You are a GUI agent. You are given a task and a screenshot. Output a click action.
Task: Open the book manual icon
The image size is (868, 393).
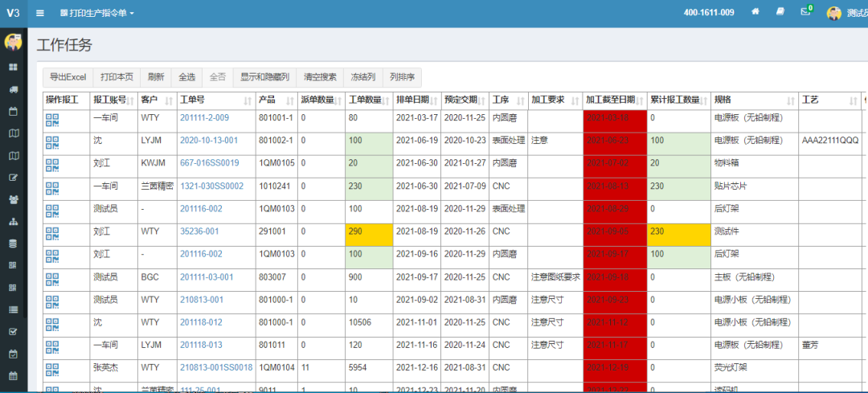pos(780,11)
